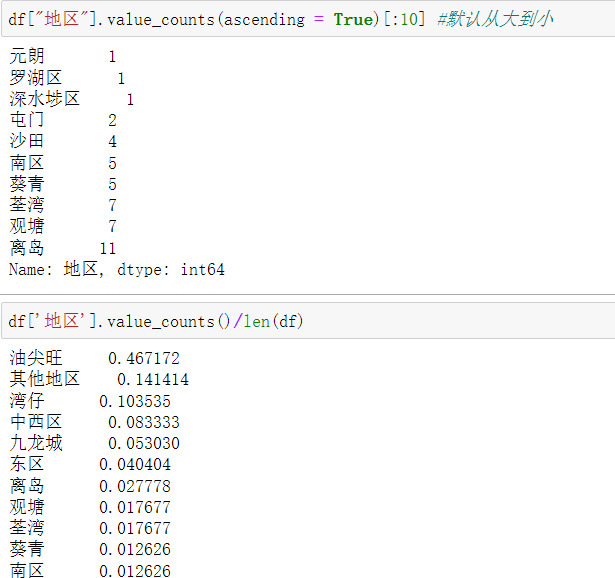Image resolution: width=615 pixels, height=578 pixels.
Task: Click the label 九龙城 in second output
Action: pyautogui.click(x=36, y=443)
